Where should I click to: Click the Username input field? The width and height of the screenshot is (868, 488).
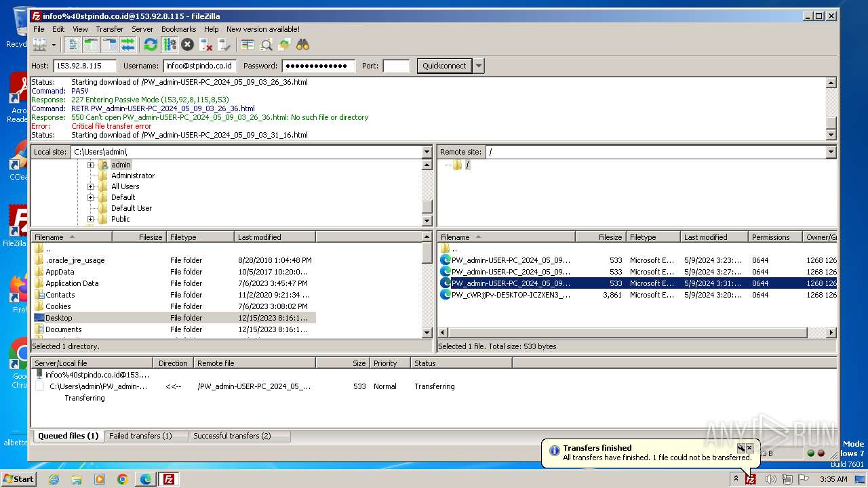tap(199, 66)
